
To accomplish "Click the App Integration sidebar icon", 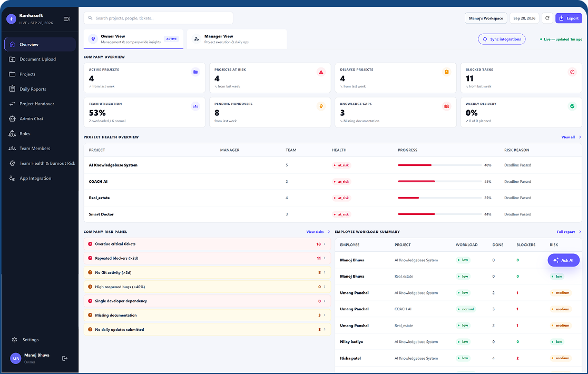I will 12,179.
